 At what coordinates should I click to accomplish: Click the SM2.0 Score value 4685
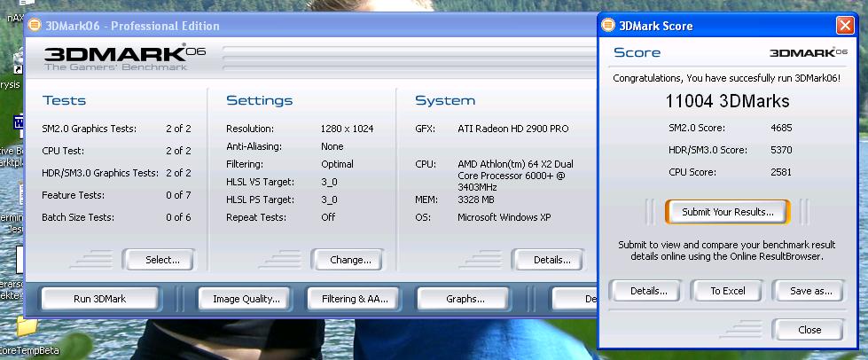tap(781, 128)
